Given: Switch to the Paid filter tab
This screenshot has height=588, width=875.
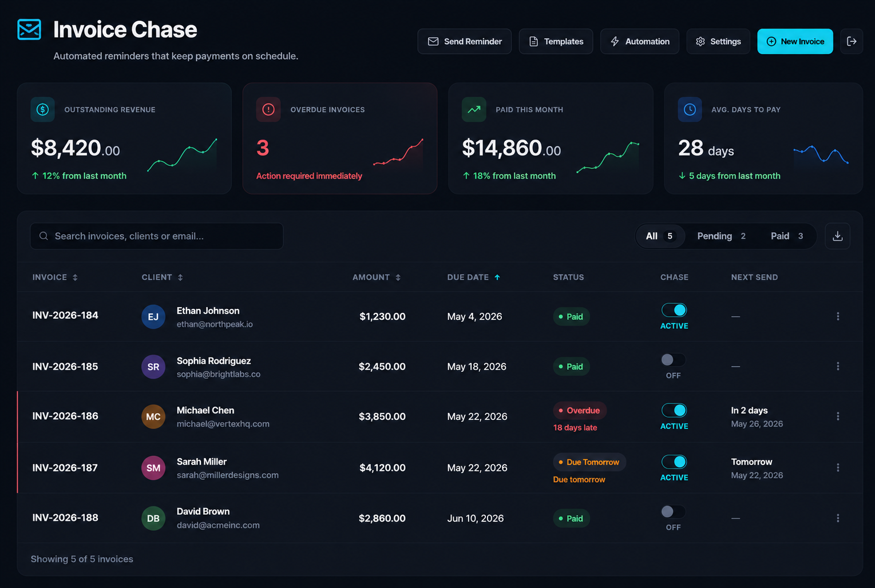Looking at the screenshot, I should tap(787, 236).
